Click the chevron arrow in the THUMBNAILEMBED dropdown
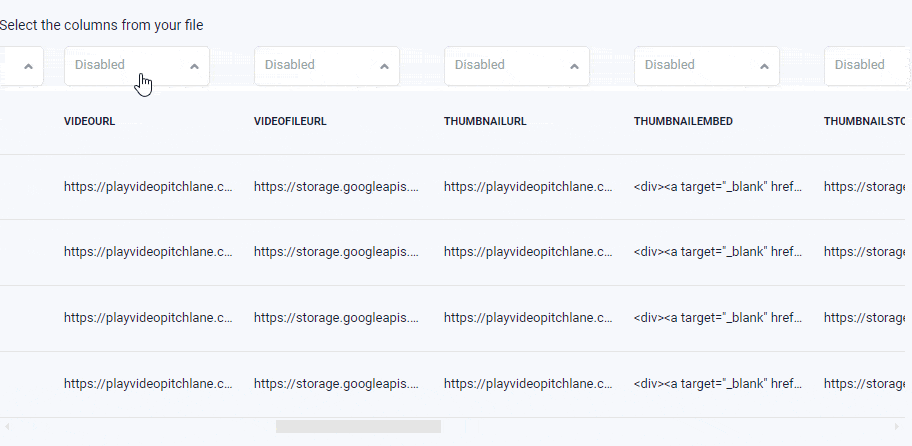This screenshot has width=912, height=446. (x=764, y=66)
